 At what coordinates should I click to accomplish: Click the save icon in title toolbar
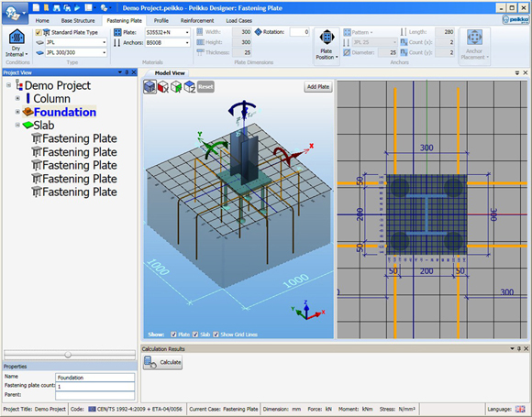coord(56,8)
